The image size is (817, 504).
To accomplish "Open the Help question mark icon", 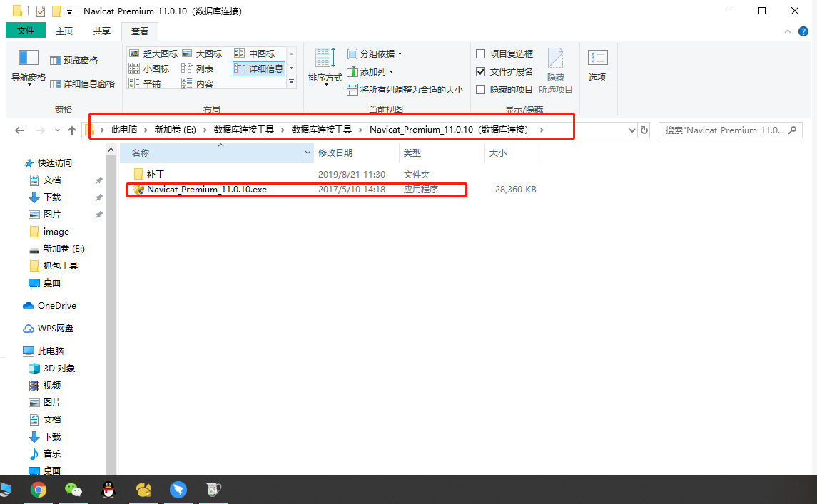I will pos(803,32).
